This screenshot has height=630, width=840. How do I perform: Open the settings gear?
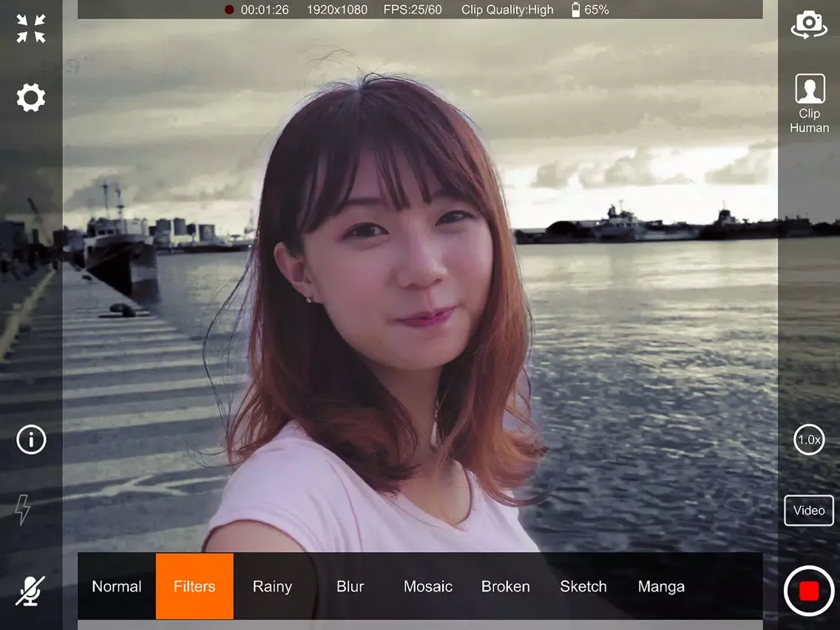coord(31,98)
